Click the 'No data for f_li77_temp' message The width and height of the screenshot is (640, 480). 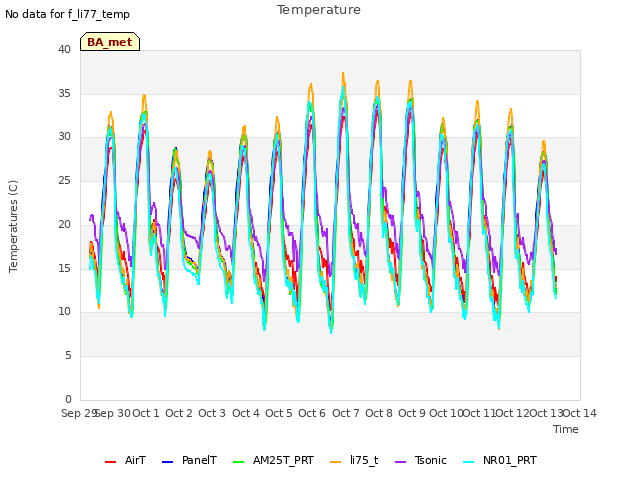pos(67,14)
